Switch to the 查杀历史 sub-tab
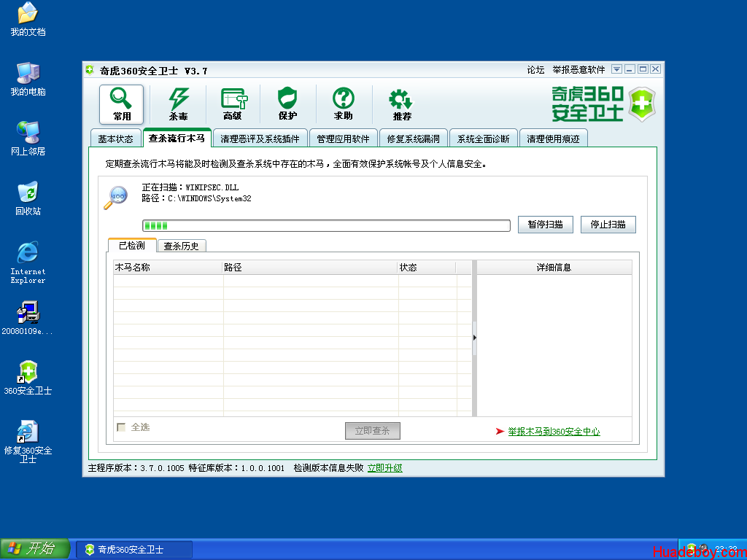The height and width of the screenshot is (560, 747). (x=182, y=246)
